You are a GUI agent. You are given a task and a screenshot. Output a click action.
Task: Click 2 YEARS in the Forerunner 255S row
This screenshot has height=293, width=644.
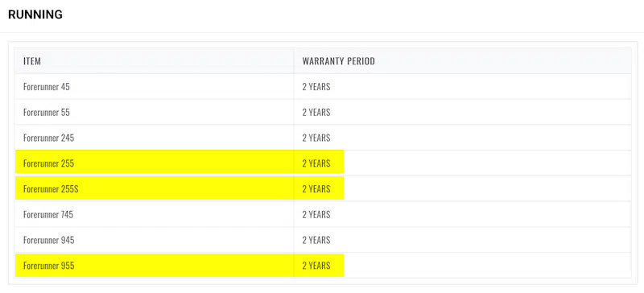pos(316,188)
